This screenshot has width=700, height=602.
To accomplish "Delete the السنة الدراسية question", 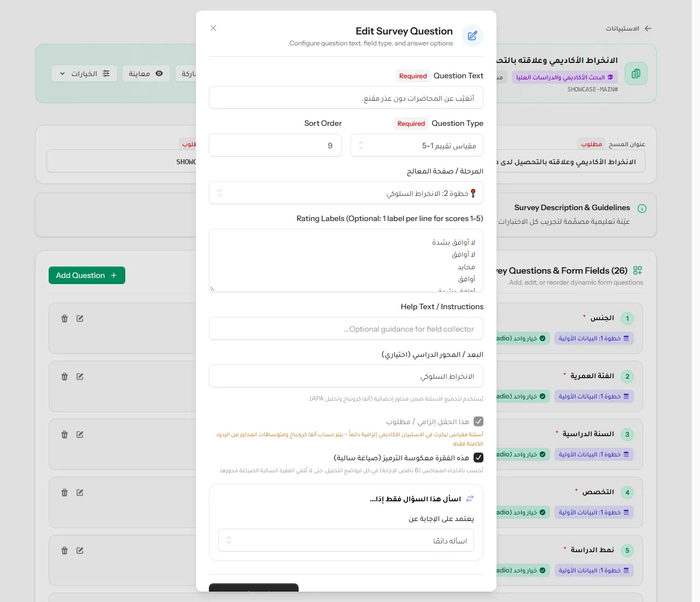I will (x=65, y=435).
